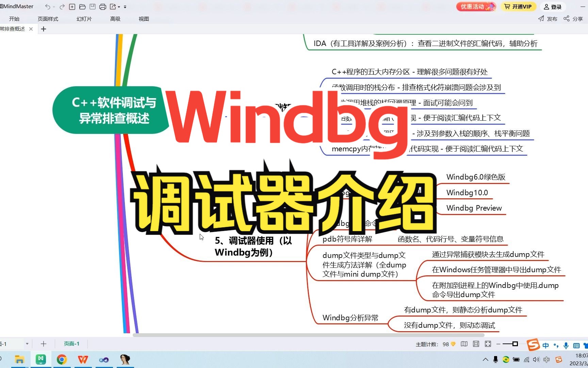Select the Windbg分析异常 topic

pyautogui.click(x=350, y=318)
